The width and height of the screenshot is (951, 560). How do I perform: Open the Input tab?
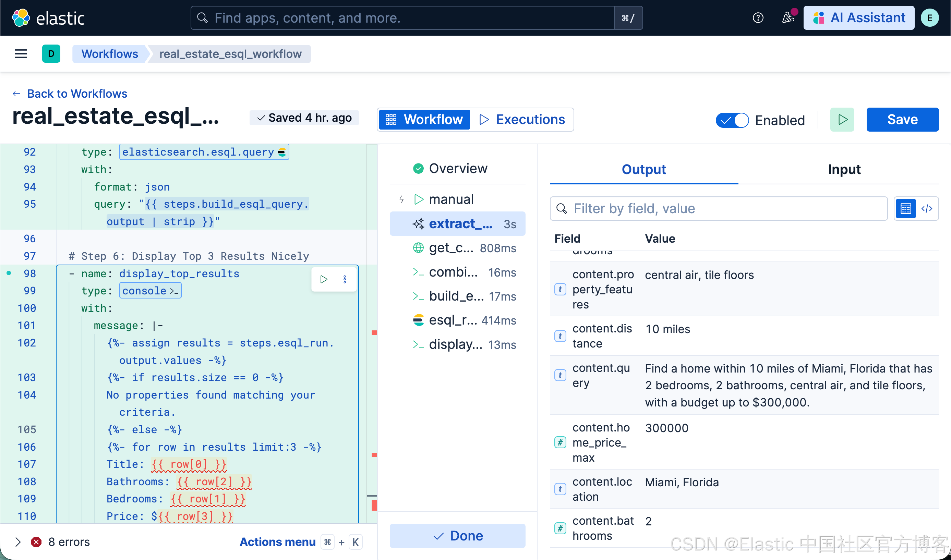(x=844, y=169)
